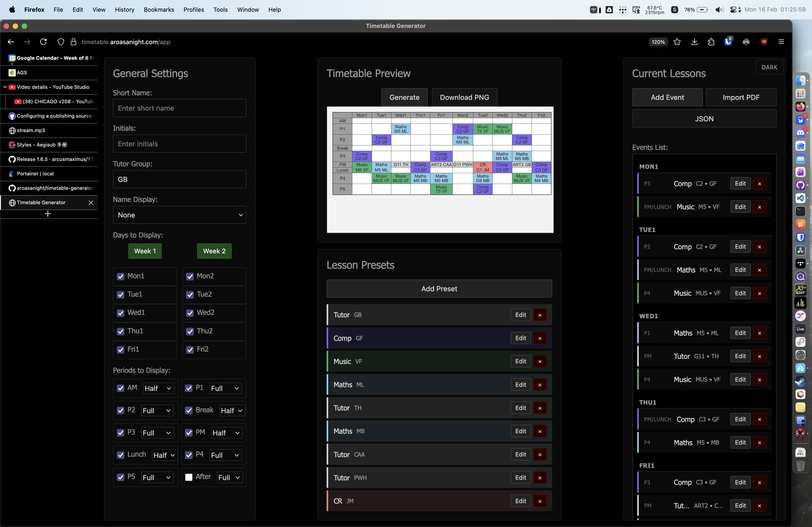The width and height of the screenshot is (812, 527).
Task: Delete the Comp GF preset
Action: click(540, 338)
